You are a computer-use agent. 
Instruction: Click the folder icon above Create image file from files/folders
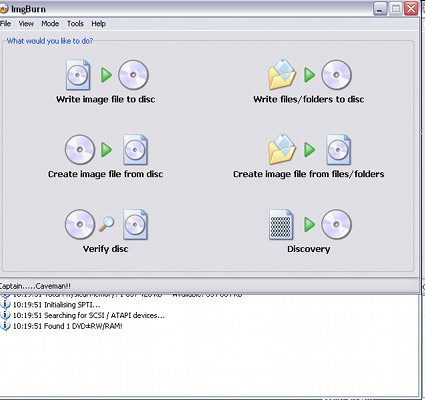282,150
